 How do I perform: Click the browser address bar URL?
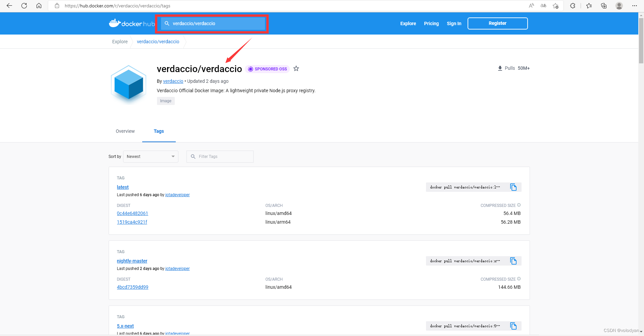pyautogui.click(x=117, y=6)
